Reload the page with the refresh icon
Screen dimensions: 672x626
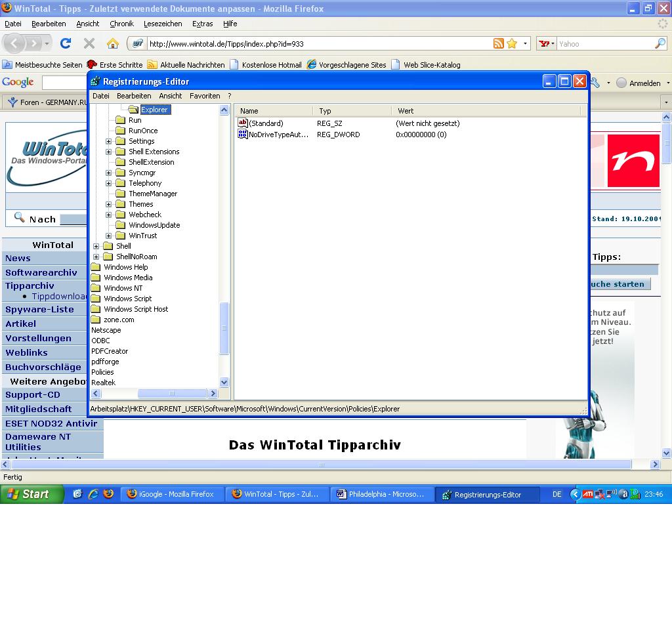click(x=66, y=43)
